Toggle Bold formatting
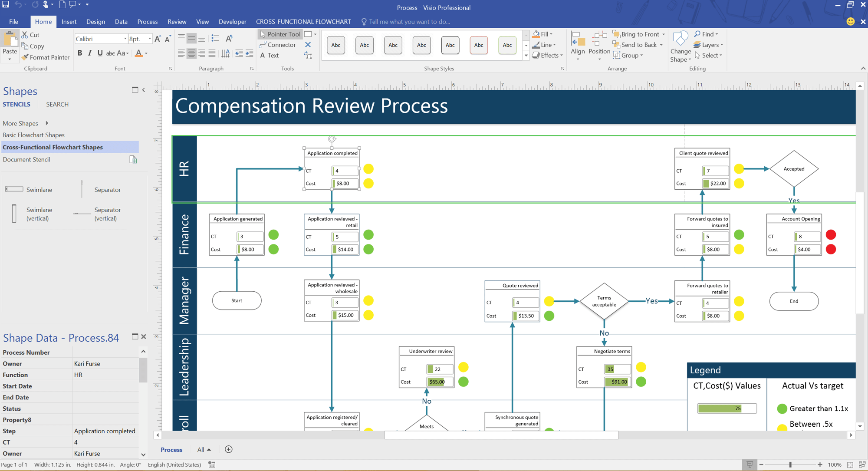Image resolution: width=868 pixels, height=471 pixels. point(80,53)
